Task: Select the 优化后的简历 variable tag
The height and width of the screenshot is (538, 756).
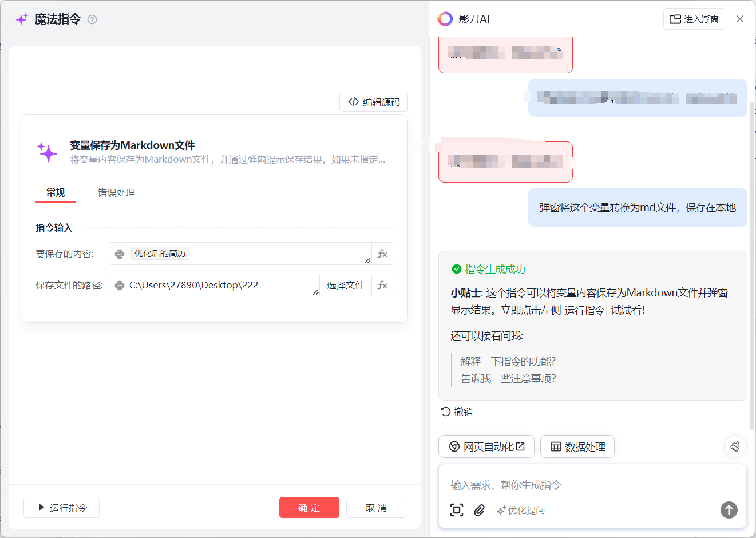Action: (x=160, y=254)
